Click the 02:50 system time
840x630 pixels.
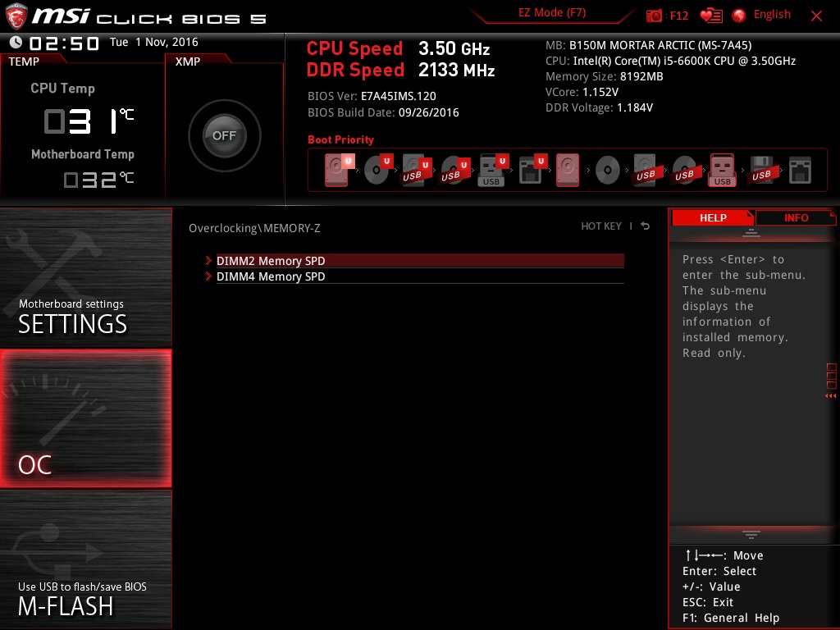[x=64, y=43]
